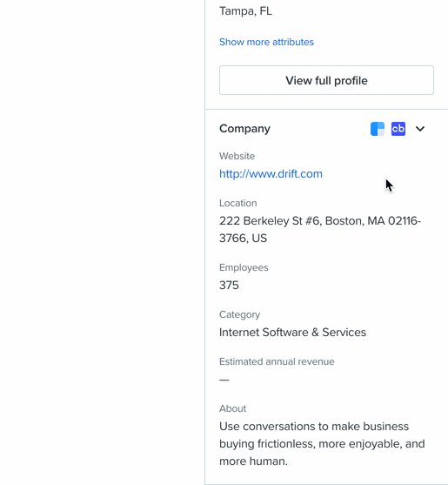Click the Location field label
Screen dimensions: 448x485
click(x=237, y=203)
